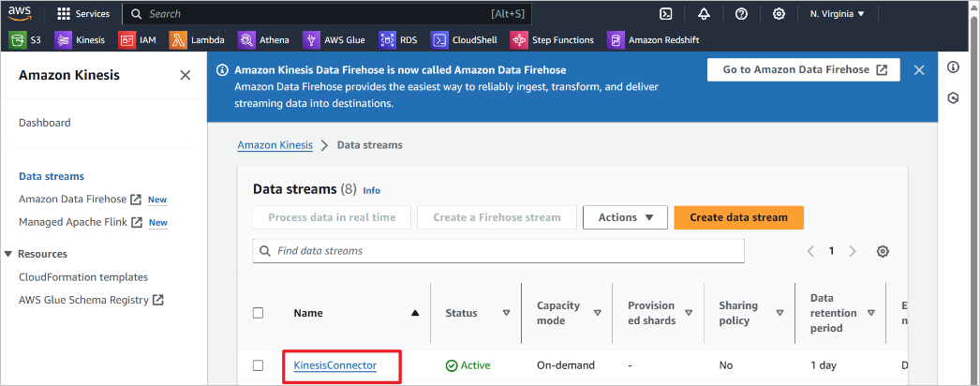This screenshot has width=980, height=386.
Task: Click the page number 1
Action: pyautogui.click(x=831, y=251)
